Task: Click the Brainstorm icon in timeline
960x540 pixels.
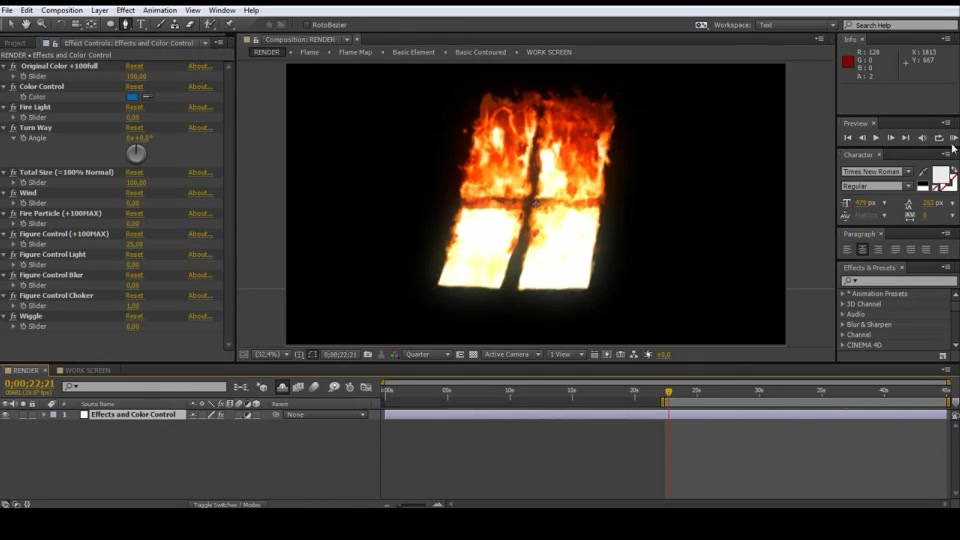Action: (x=334, y=387)
